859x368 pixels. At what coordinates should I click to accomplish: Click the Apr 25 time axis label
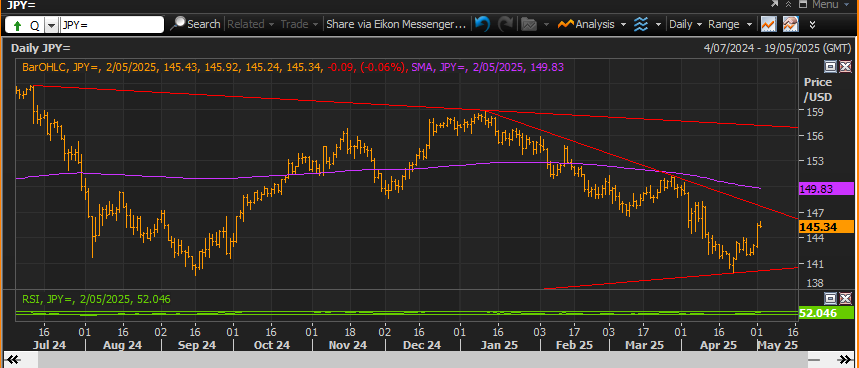pyautogui.click(x=718, y=346)
